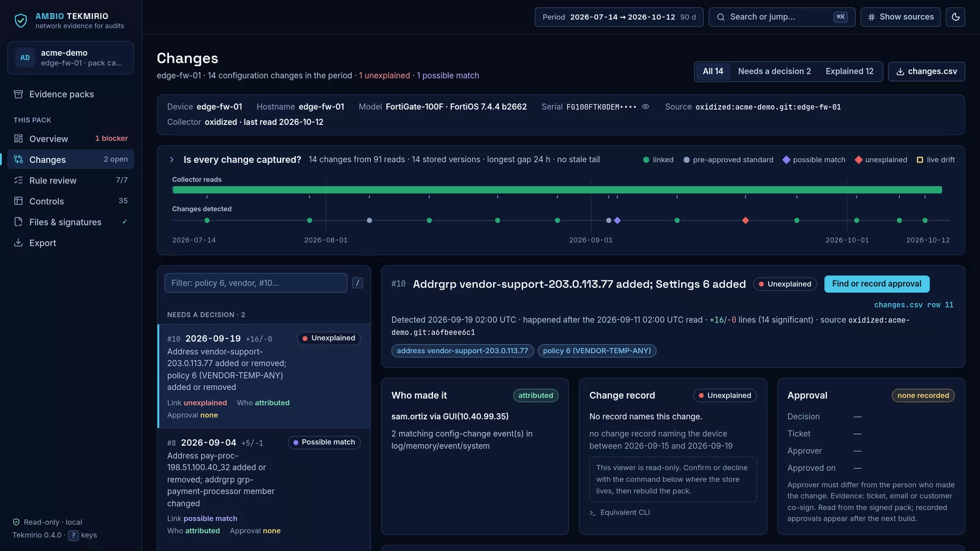Open the Search or jump field

[782, 17]
